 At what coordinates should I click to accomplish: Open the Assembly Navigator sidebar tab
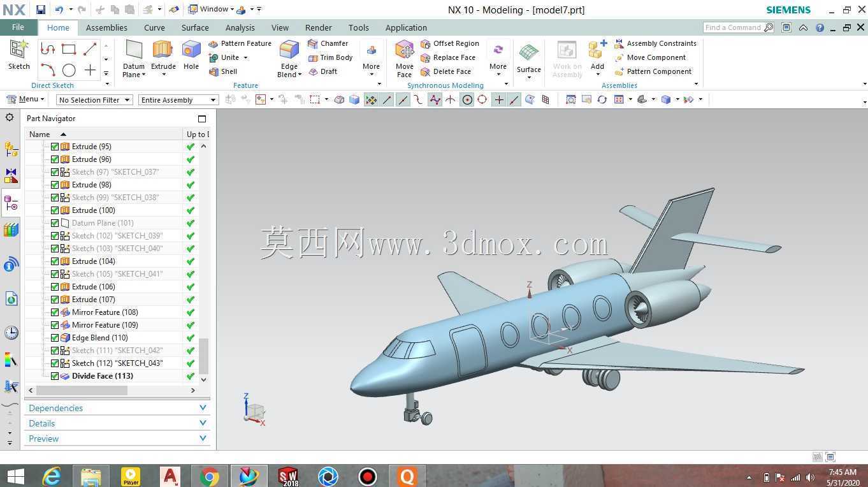11,149
